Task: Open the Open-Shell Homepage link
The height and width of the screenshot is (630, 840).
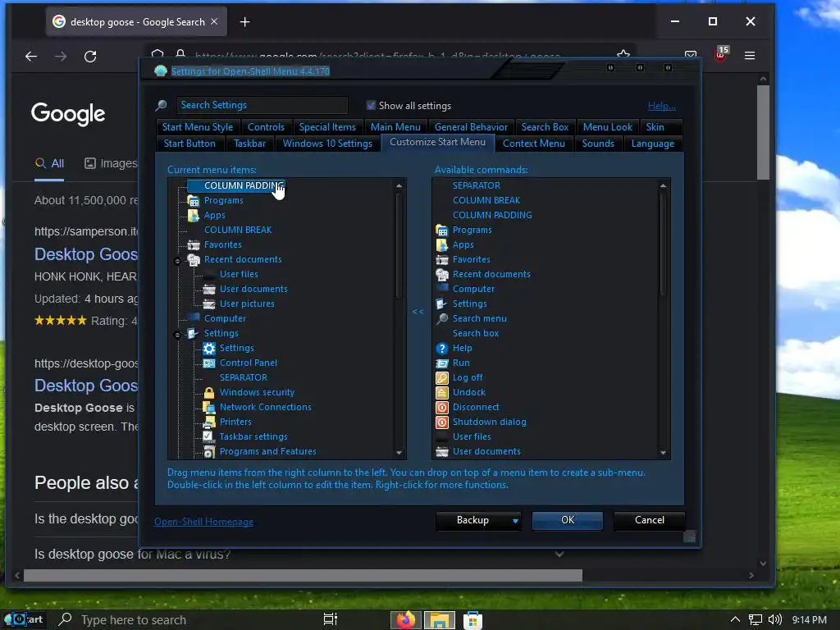Action: click(203, 522)
